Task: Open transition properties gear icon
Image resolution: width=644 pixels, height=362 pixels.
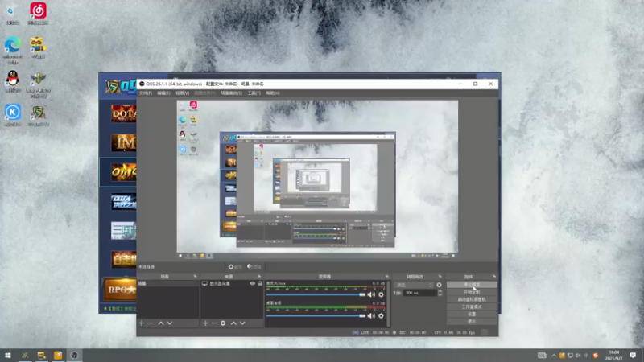Action: coord(439,285)
